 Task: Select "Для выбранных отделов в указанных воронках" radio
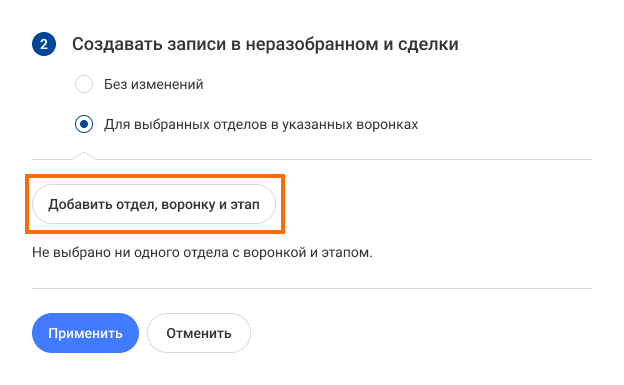[84, 124]
